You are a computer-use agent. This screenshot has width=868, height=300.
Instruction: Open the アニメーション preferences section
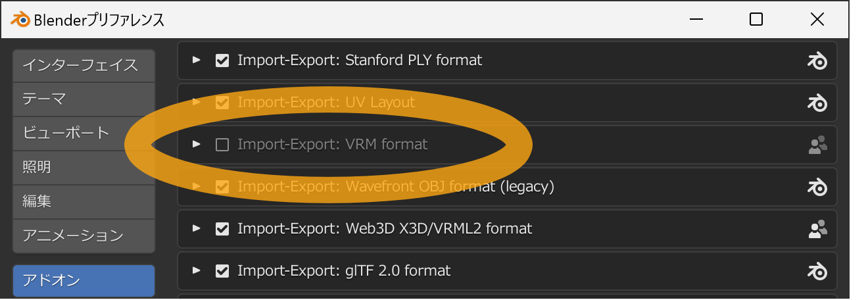pos(84,236)
